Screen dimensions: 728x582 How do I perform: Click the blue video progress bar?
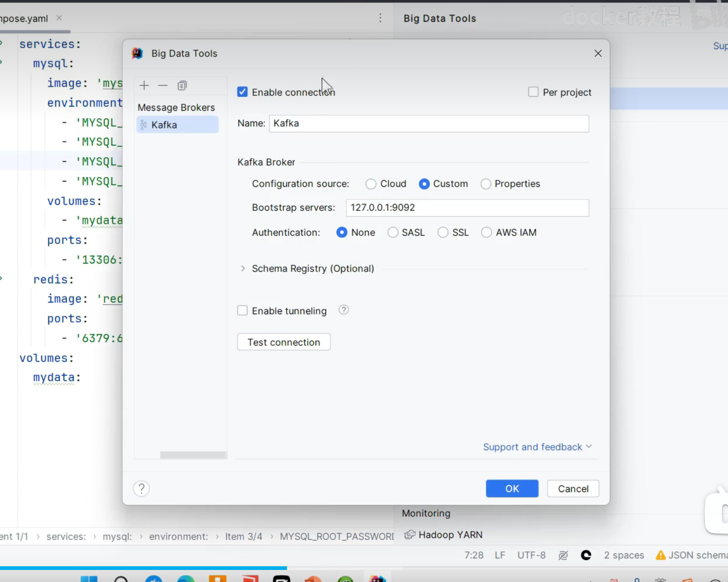(144, 568)
